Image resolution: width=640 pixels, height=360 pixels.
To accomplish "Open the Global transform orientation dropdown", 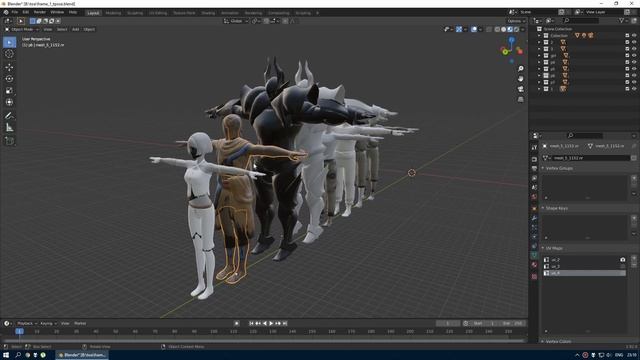I will (236, 21).
